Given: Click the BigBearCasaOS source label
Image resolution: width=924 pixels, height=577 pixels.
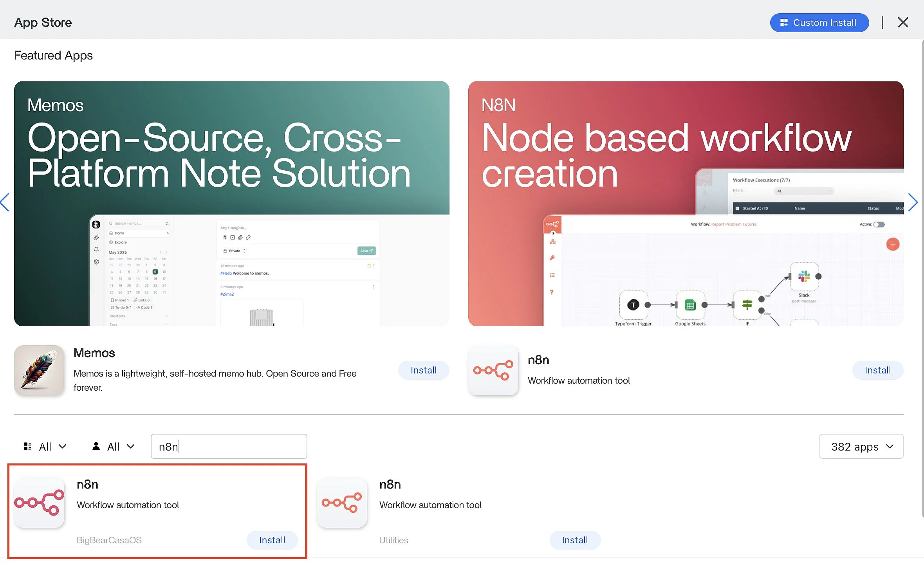Looking at the screenshot, I should click(109, 540).
